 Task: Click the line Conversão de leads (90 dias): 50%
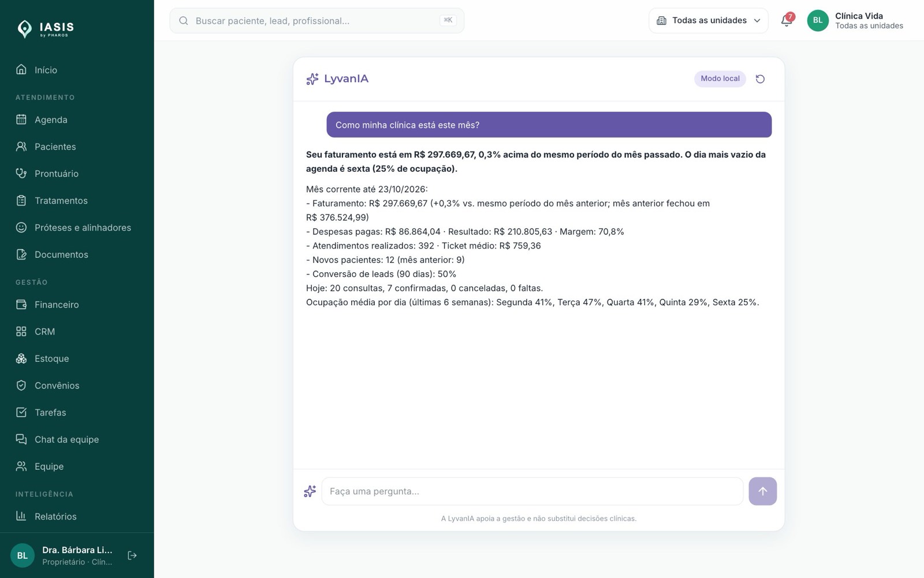point(381,274)
